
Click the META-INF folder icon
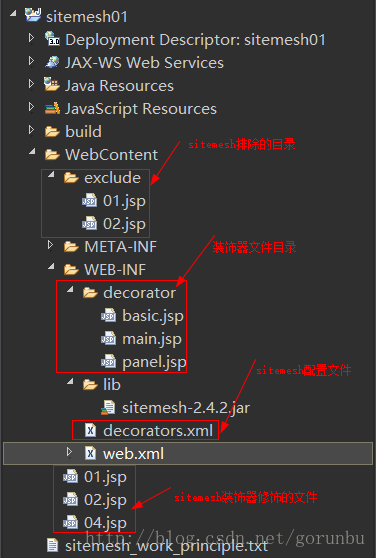[x=71, y=247]
